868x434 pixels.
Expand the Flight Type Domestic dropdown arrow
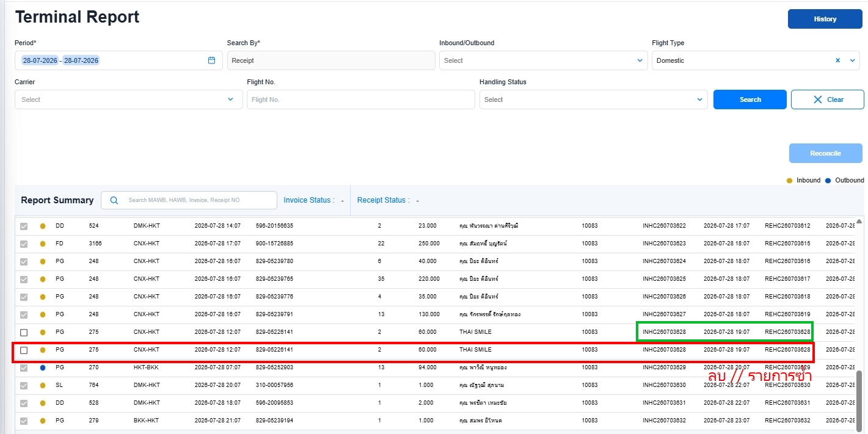853,60
